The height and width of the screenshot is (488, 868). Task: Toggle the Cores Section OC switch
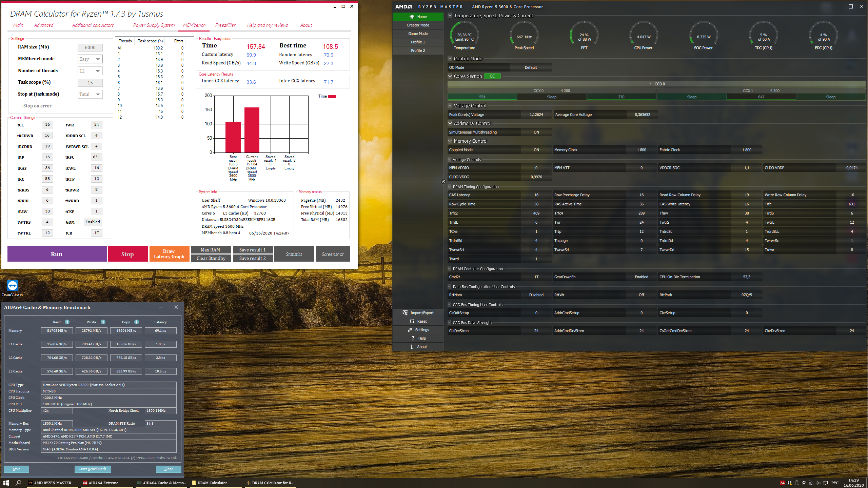(x=492, y=76)
